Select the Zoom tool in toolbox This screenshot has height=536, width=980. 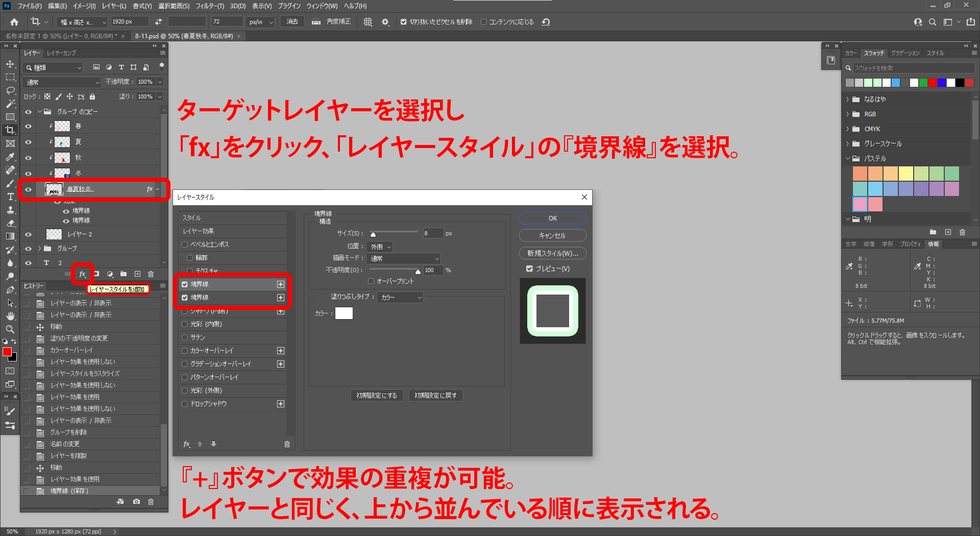[10, 329]
